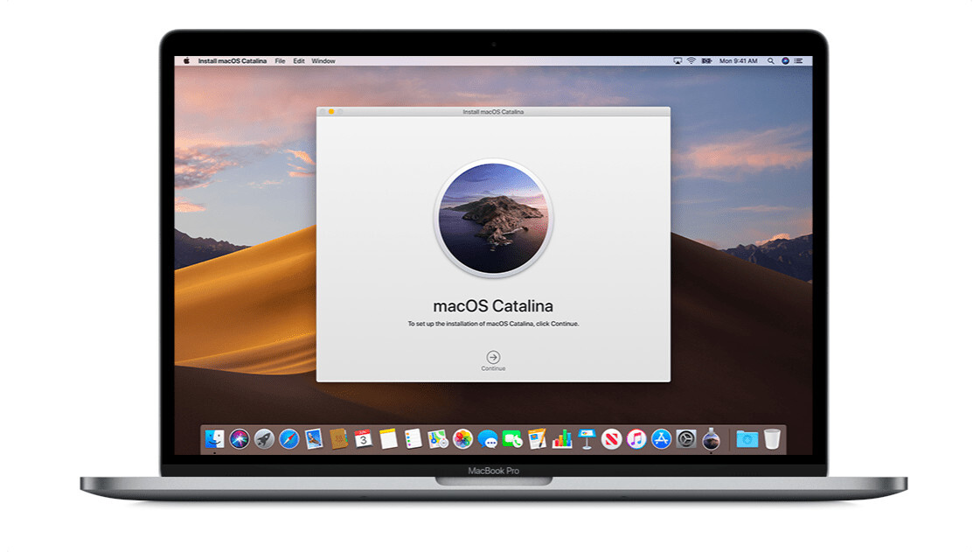Launch Keynote from the Dock
Image resolution: width=980 pixels, height=552 pixels.
pos(586,436)
